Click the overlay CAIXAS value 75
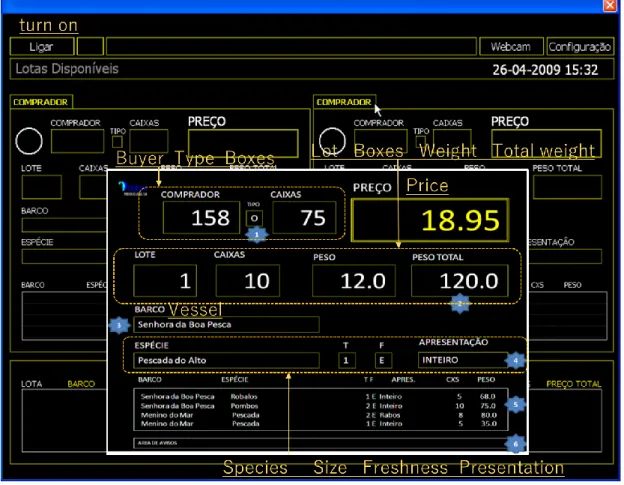The height and width of the screenshot is (485, 624). coord(306,218)
